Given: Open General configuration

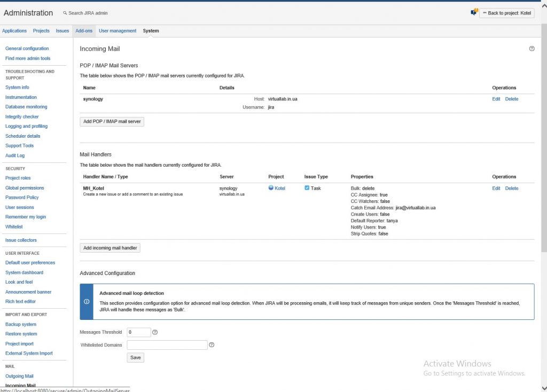Looking at the screenshot, I should pos(27,49).
